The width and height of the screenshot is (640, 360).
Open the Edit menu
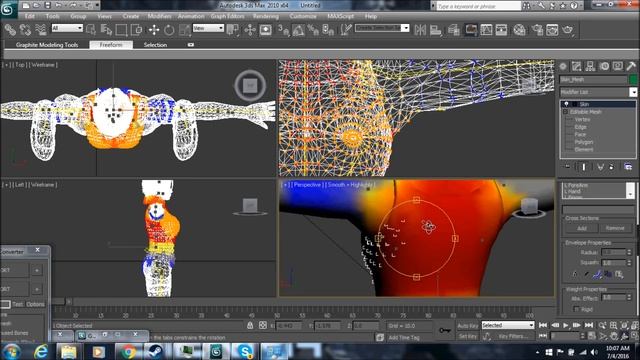point(30,16)
